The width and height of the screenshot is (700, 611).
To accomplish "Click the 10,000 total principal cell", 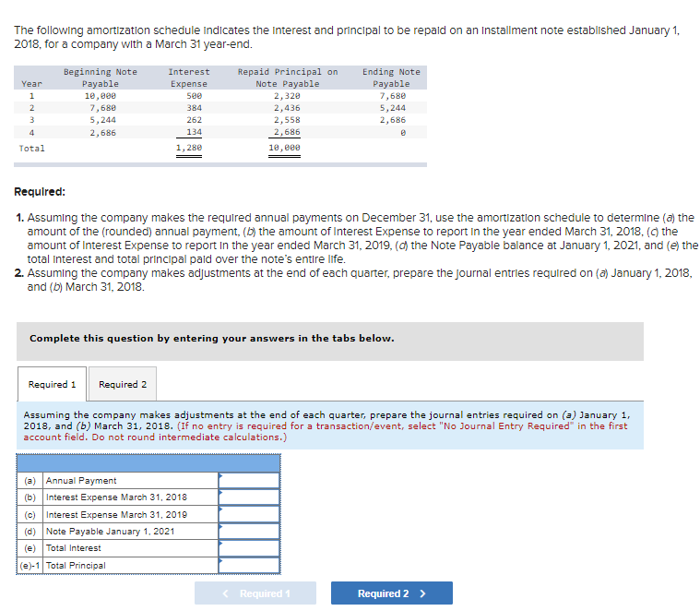I will pyautogui.click(x=284, y=148).
